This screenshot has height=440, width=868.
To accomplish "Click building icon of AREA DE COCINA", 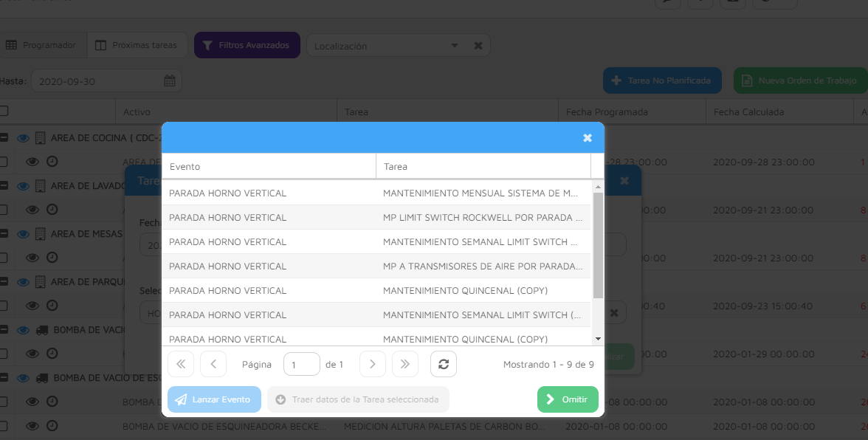I will coord(40,138).
